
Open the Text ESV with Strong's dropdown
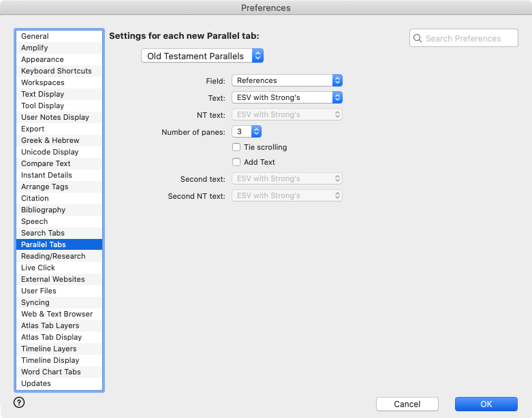point(287,97)
